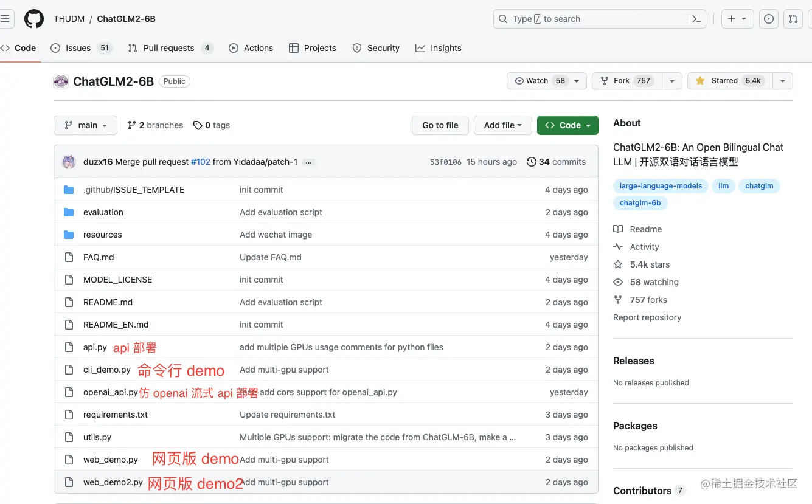
Task: Open the web_demo.py file
Action: [x=111, y=460]
